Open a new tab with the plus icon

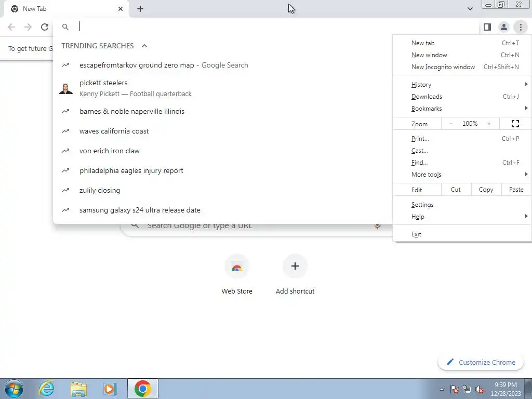[x=140, y=9]
